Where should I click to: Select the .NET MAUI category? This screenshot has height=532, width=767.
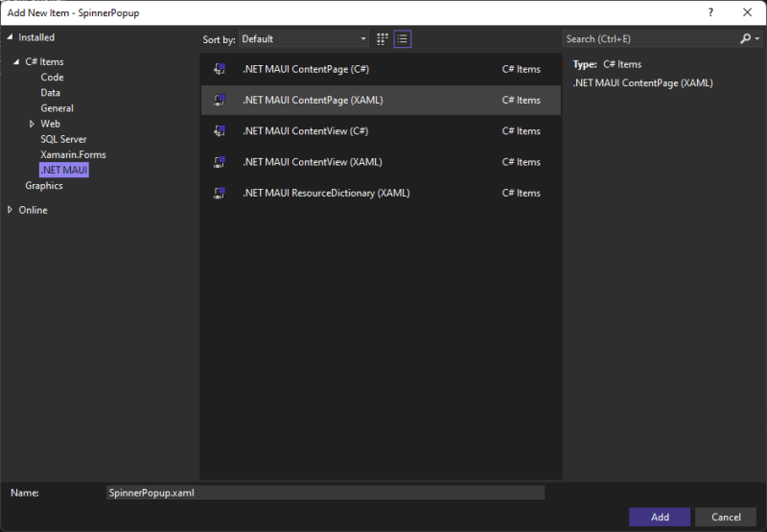(64, 171)
